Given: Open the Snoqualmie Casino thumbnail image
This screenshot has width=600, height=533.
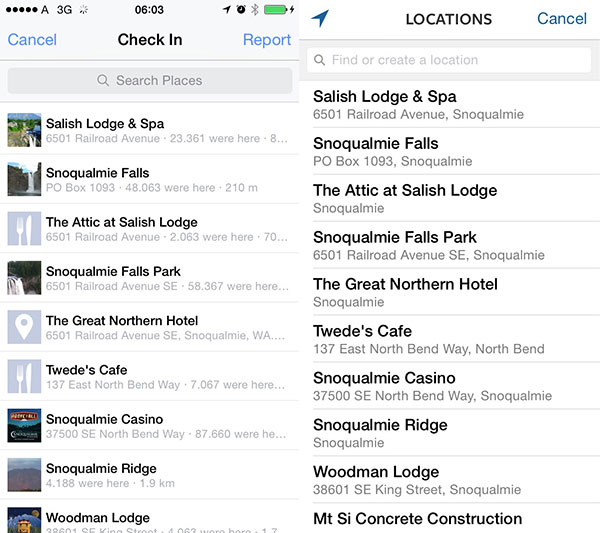Looking at the screenshot, I should pos(24,425).
